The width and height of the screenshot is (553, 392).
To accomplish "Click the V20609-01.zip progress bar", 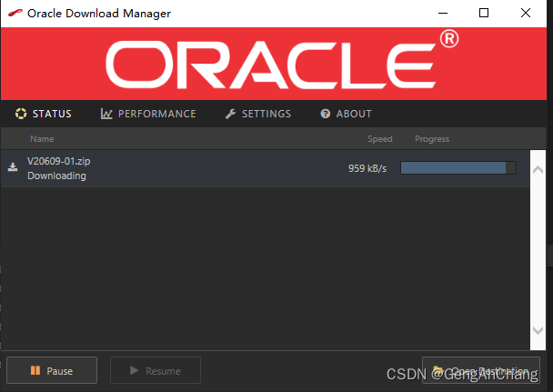I will (x=458, y=167).
